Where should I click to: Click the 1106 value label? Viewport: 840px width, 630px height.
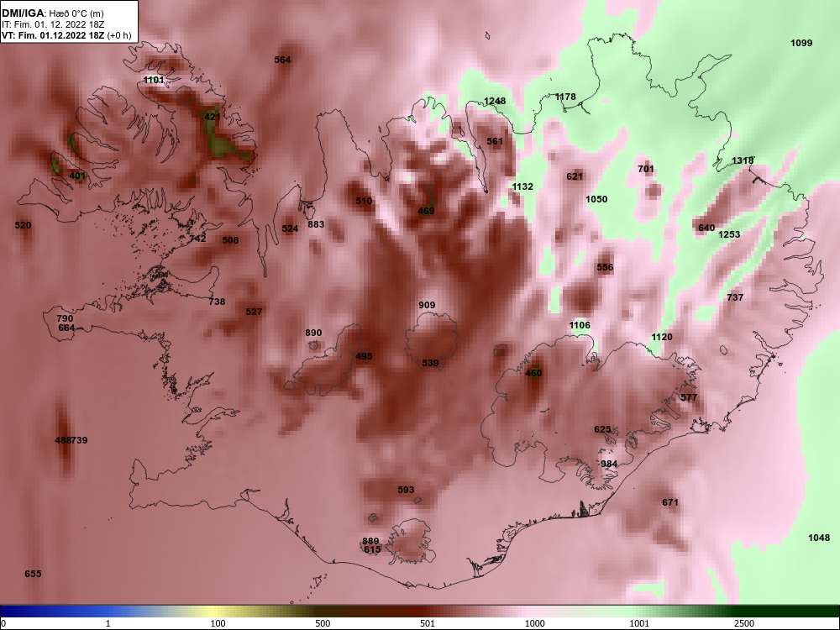point(580,325)
